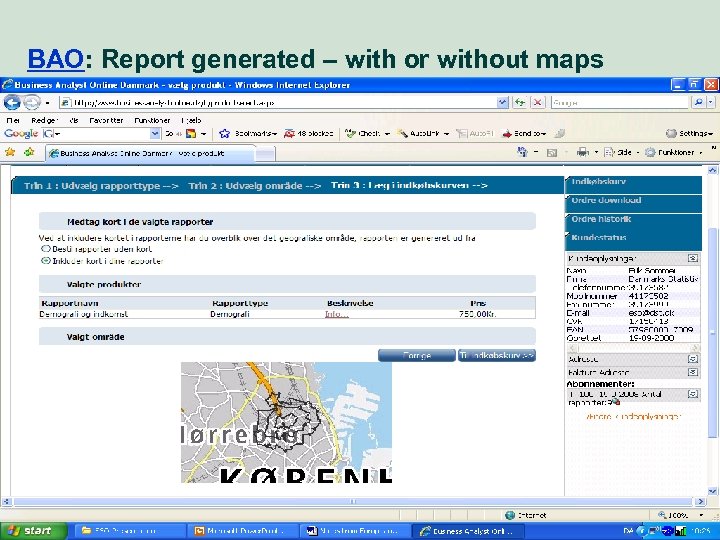This screenshot has height=540, width=720.
Task: Click the search magnifier icon
Action: [698, 102]
